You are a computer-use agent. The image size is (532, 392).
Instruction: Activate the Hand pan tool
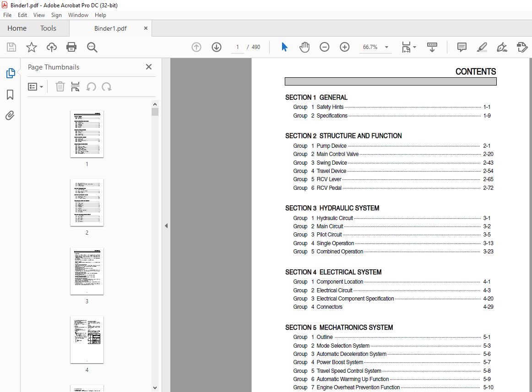pos(304,47)
